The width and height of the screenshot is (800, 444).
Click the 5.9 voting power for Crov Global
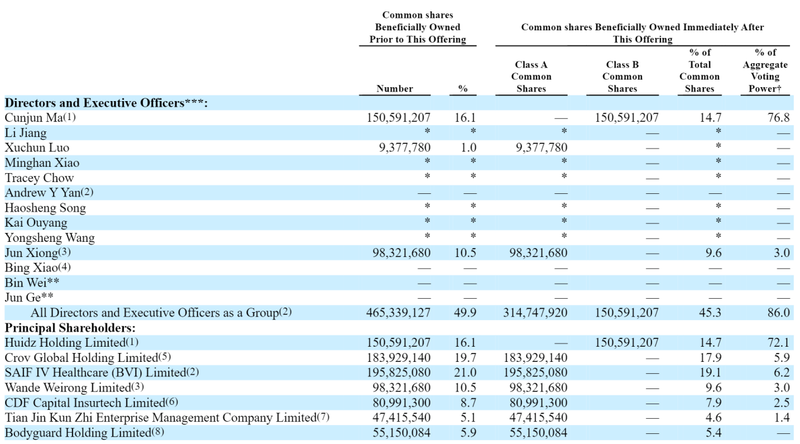click(x=782, y=358)
